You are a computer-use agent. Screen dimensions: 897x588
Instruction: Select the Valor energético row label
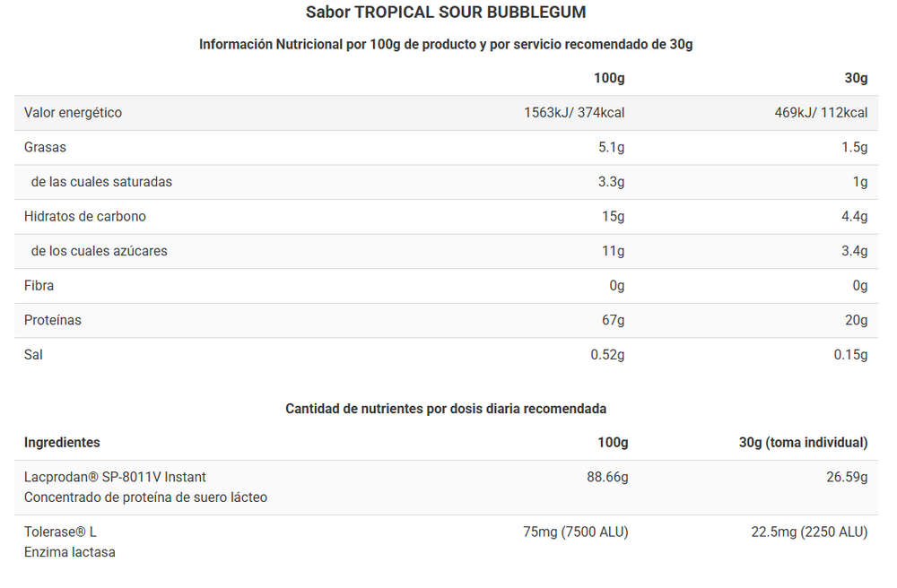(x=73, y=113)
